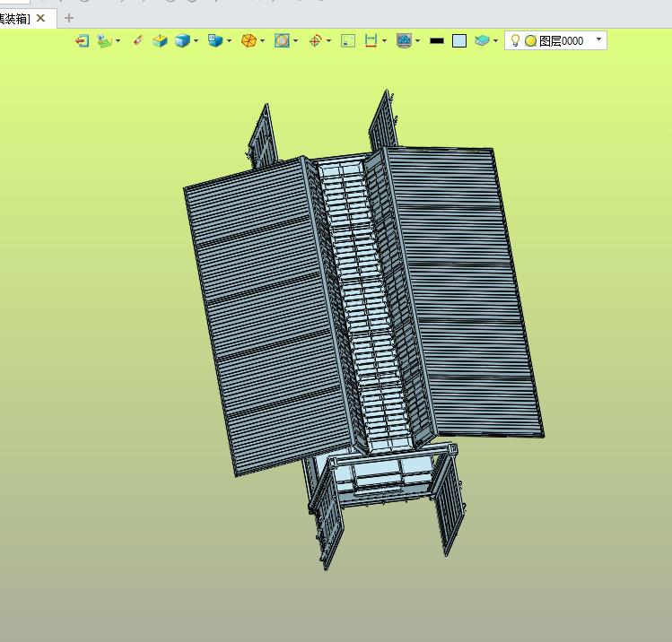Viewport: 672px width, 642px height.
Task: Click the yellow-top box view icon
Action: coord(160,40)
